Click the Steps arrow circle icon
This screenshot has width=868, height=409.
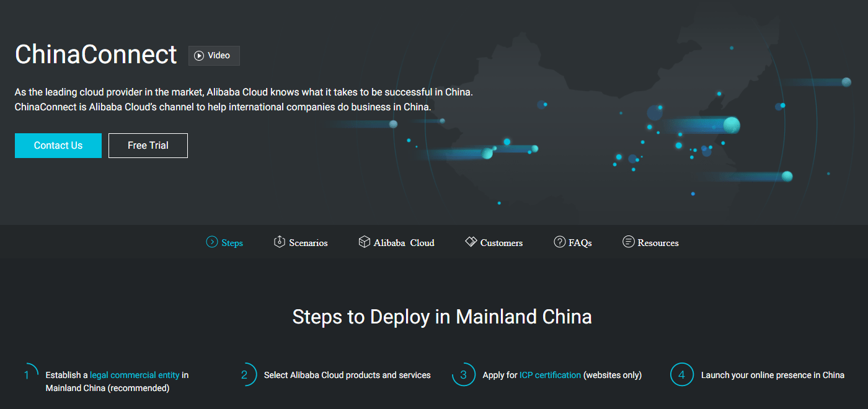(212, 242)
